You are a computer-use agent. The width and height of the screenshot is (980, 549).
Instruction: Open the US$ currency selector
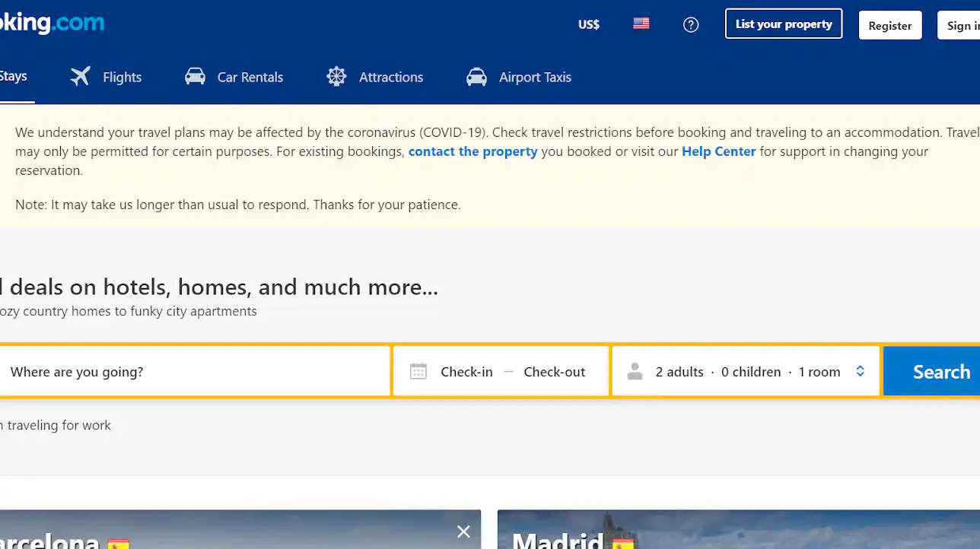589,24
